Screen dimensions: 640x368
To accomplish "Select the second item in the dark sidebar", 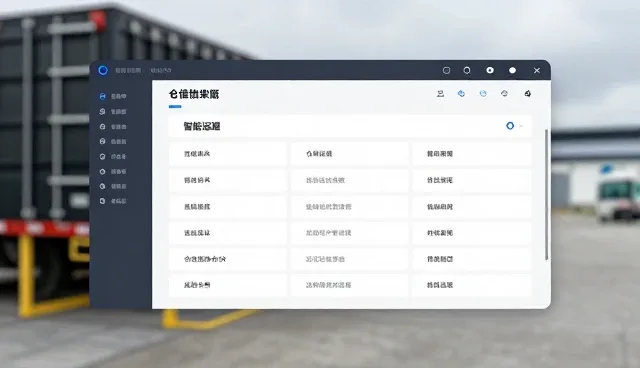I will pos(113,111).
